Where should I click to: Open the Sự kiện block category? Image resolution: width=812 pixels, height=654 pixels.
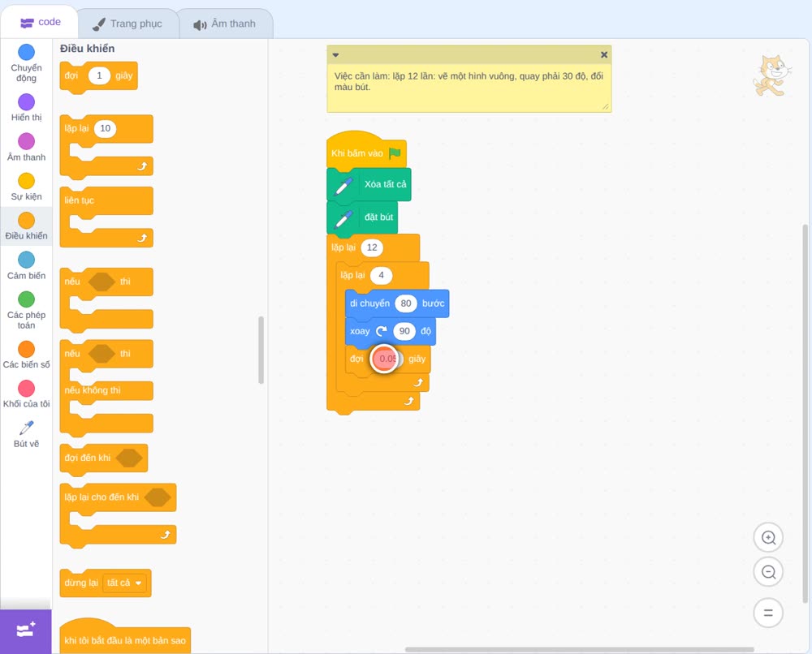[26, 187]
